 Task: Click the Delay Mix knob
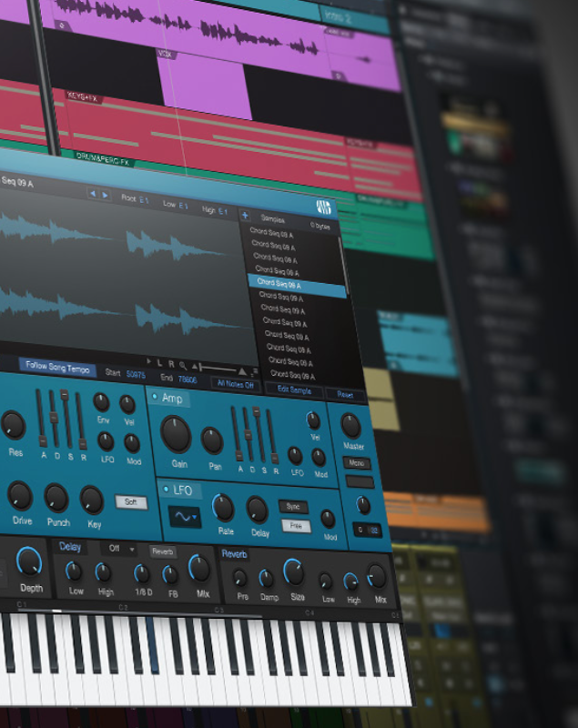click(199, 568)
